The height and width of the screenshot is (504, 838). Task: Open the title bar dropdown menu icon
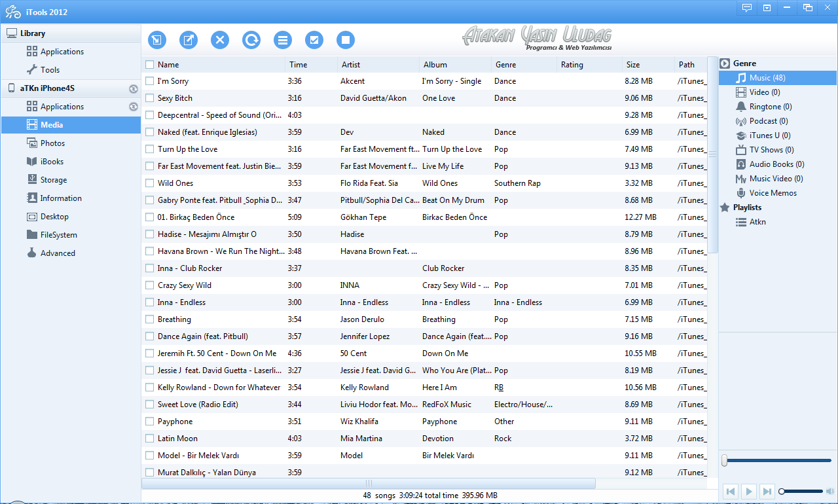coord(767,7)
